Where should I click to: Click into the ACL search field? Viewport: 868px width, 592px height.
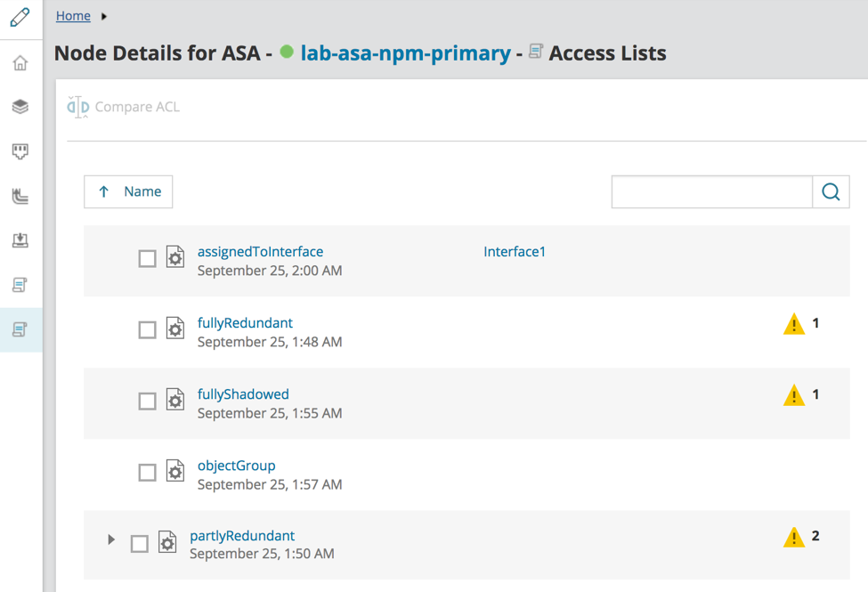711,192
